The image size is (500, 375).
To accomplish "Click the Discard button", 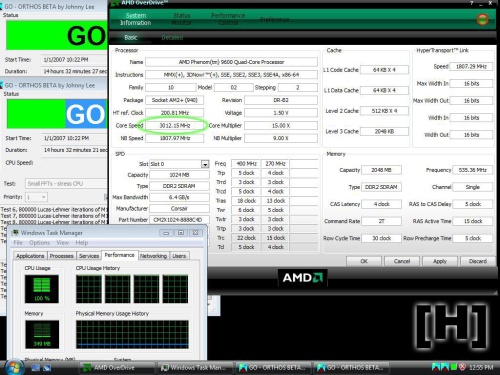I will click(x=478, y=261).
